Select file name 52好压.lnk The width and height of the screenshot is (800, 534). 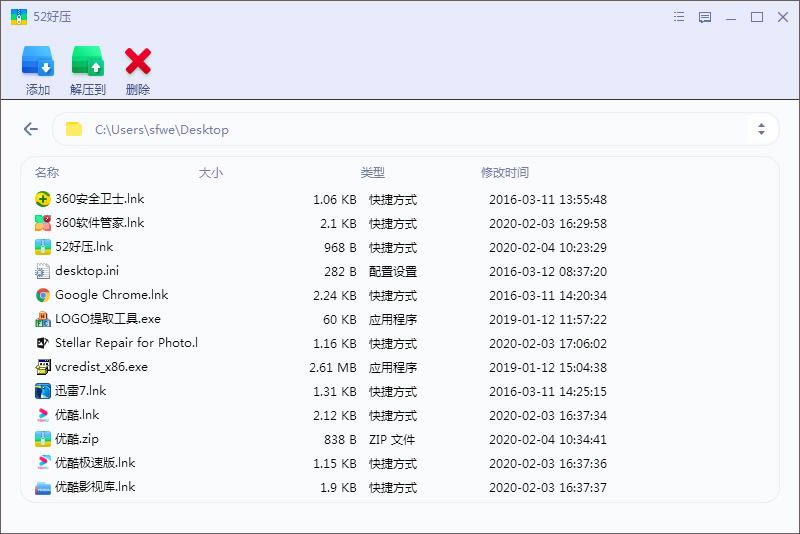84,247
